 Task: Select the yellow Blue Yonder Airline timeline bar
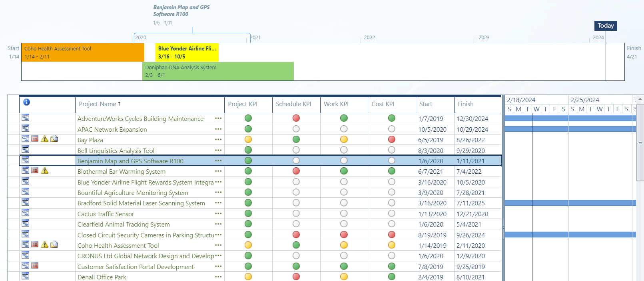click(x=187, y=52)
